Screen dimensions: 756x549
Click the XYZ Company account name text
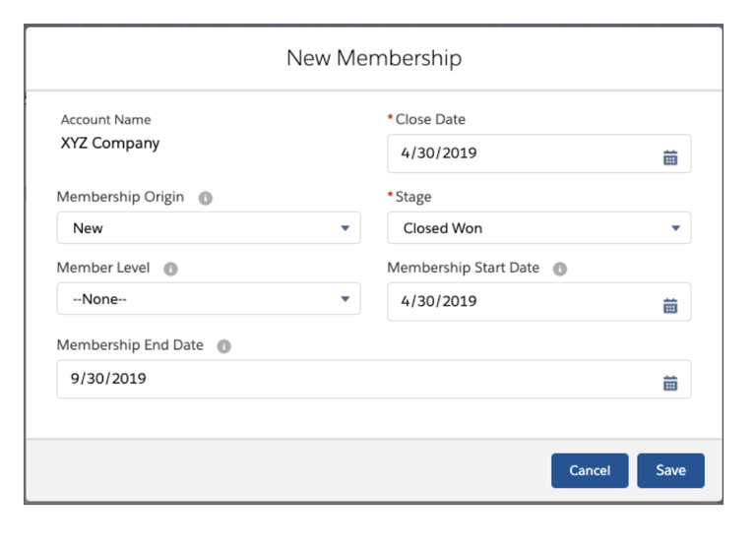click(x=110, y=144)
